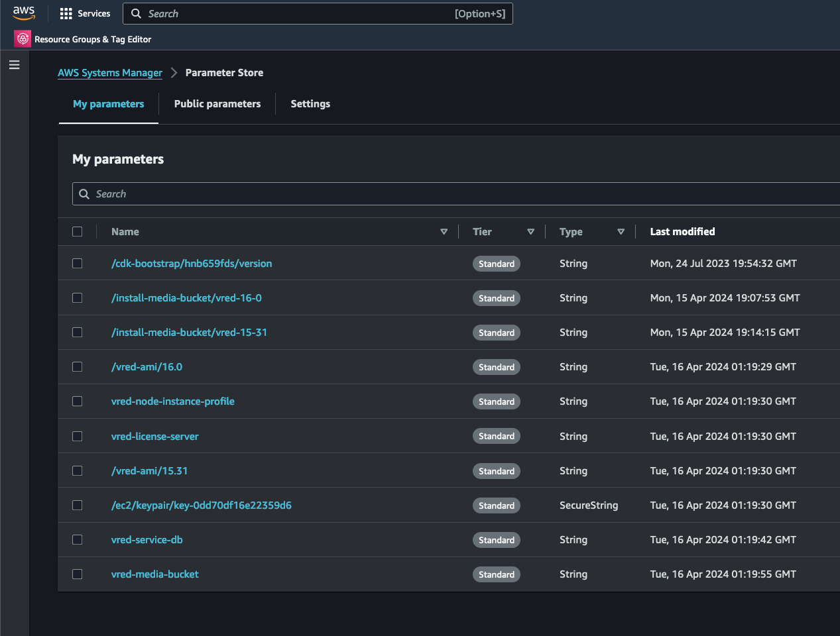Toggle the left navigation sidebar
The image size is (840, 636).
[14, 64]
